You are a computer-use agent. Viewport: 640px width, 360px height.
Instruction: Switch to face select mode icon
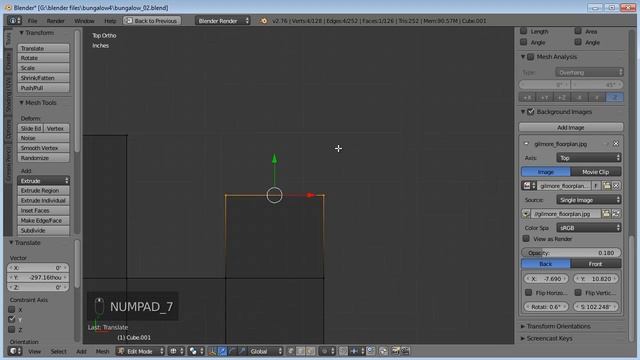310,351
